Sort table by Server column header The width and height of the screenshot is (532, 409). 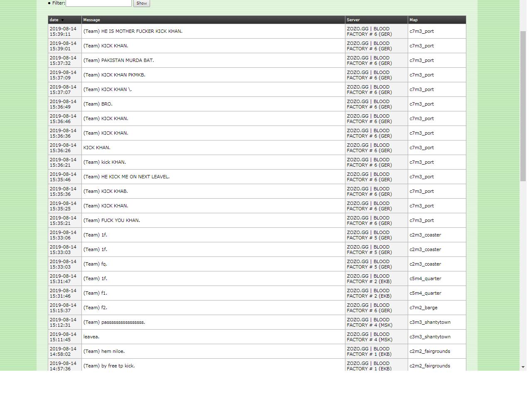click(x=353, y=20)
